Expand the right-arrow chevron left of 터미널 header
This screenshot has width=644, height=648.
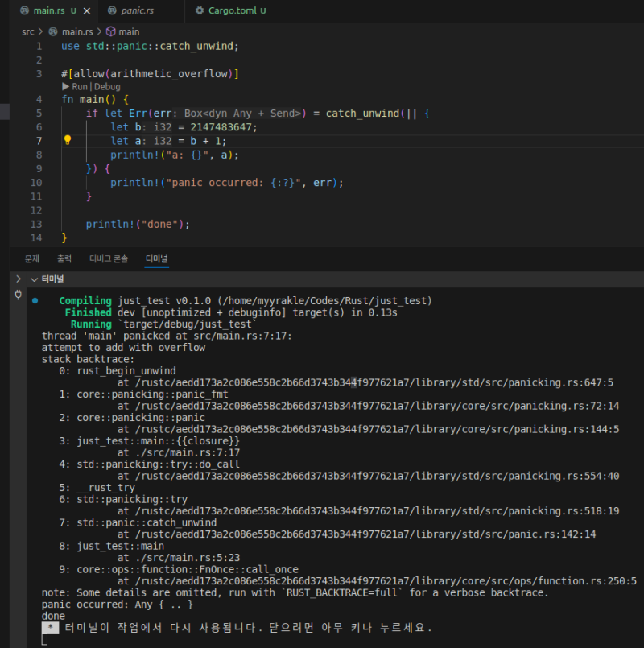click(19, 279)
